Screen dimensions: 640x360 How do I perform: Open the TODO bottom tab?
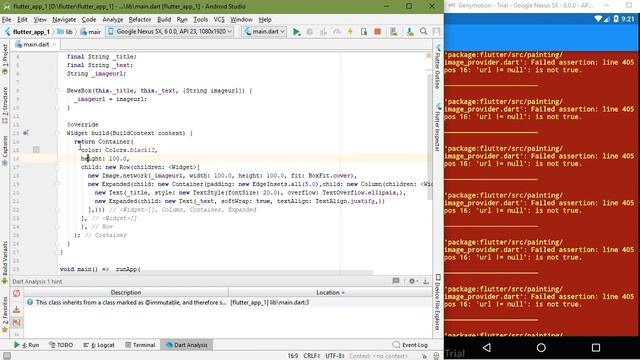61,345
